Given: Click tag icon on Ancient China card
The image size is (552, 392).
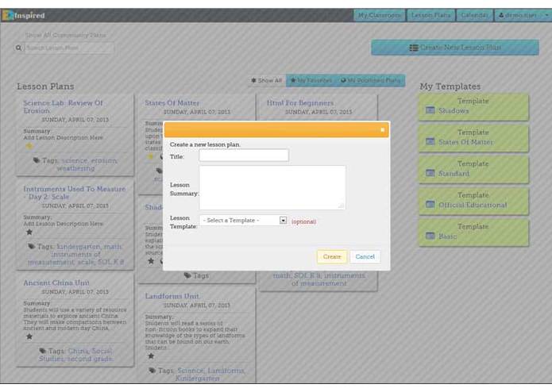Looking at the screenshot, I should point(43,351).
